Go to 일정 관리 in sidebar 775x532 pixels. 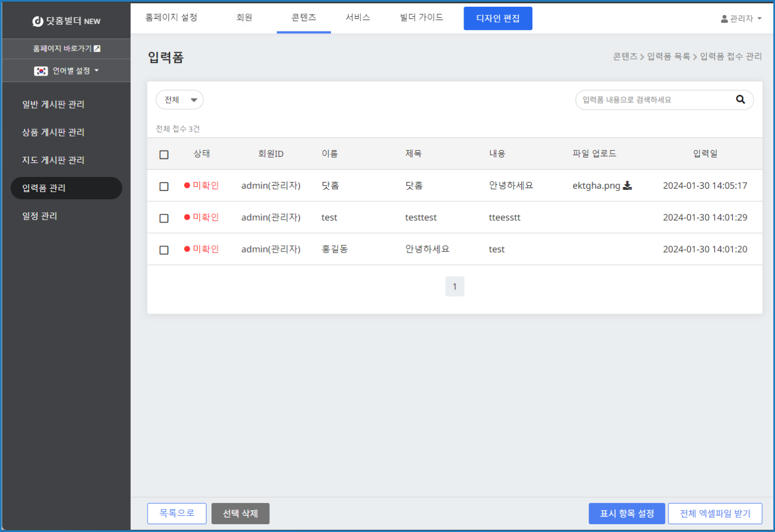click(40, 216)
